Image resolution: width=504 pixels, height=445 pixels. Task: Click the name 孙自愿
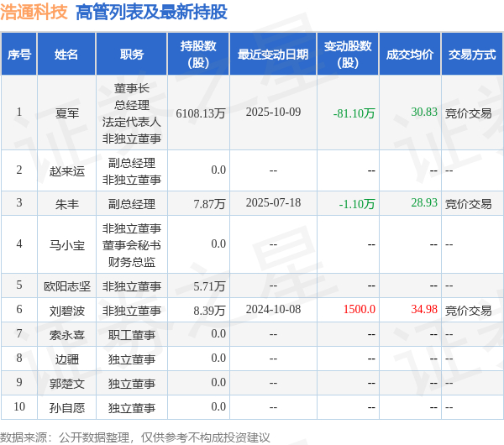click(67, 408)
